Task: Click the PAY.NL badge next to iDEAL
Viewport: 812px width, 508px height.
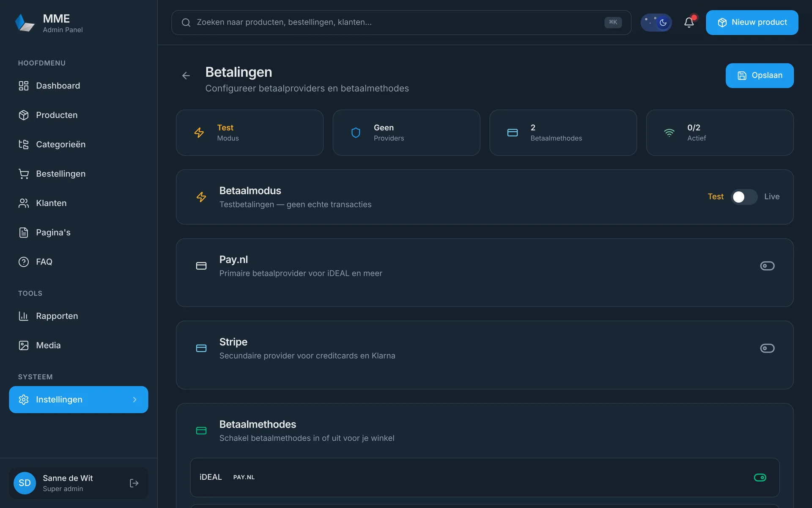Action: coord(244,478)
